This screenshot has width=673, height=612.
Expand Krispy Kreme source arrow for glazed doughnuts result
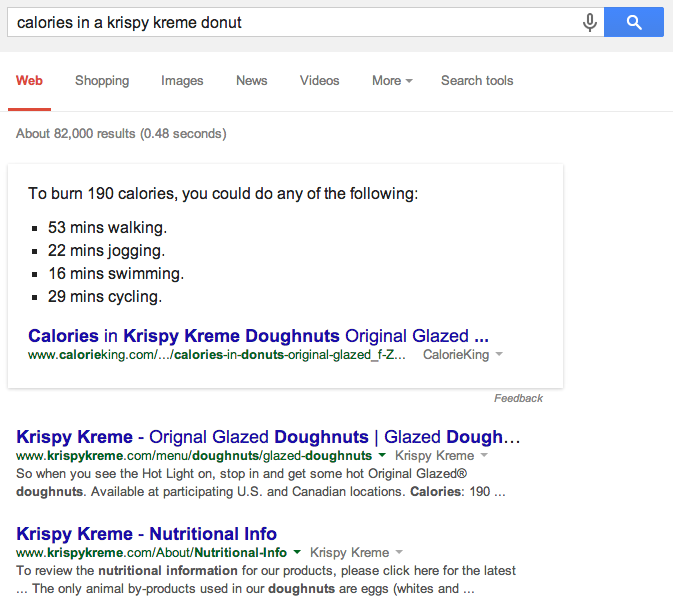484,454
